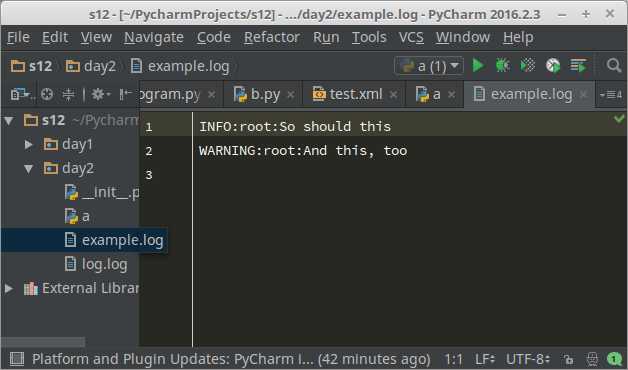Open the File menu
Image resolution: width=628 pixels, height=370 pixels.
tap(18, 37)
